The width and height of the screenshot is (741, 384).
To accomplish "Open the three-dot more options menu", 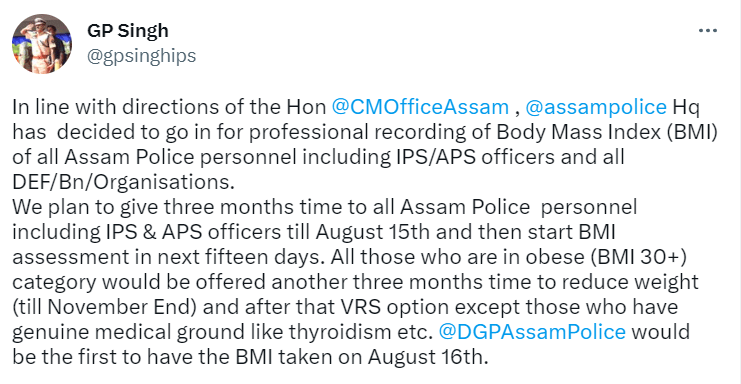I will tap(707, 31).
